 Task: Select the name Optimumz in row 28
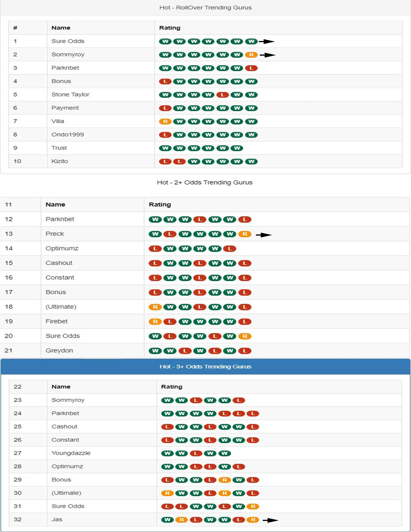pos(67,467)
